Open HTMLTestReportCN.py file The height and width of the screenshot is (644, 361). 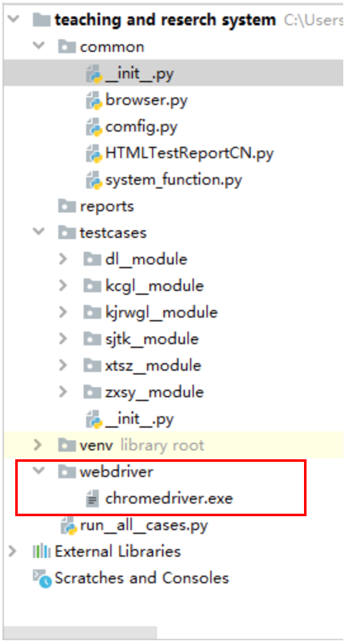189,154
